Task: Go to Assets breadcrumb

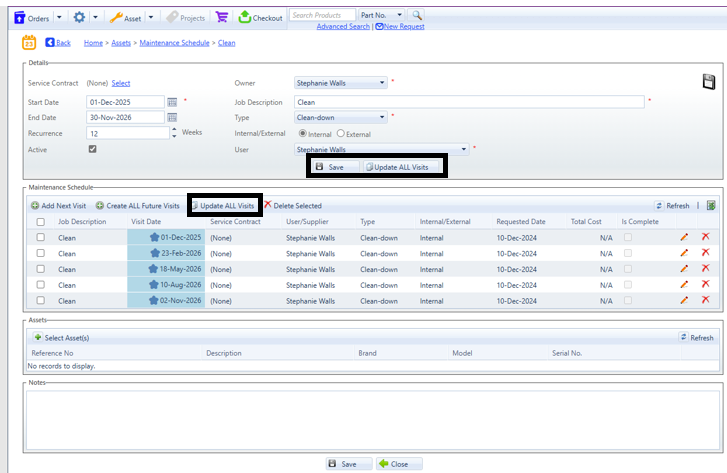Action: (x=121, y=43)
